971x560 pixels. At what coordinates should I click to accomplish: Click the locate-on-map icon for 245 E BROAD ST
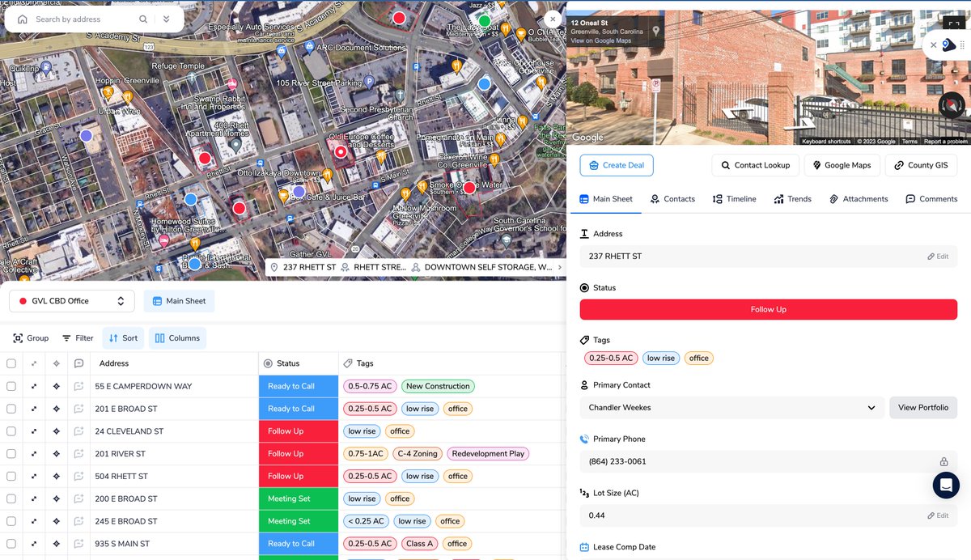click(x=57, y=521)
